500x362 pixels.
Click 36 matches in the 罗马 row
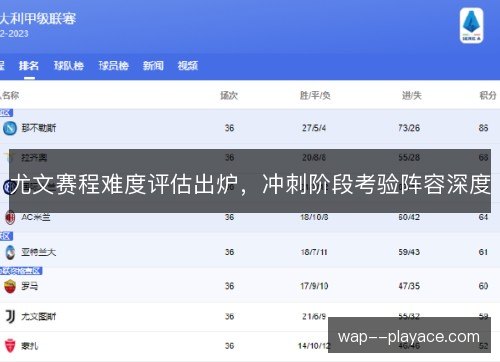(x=229, y=286)
